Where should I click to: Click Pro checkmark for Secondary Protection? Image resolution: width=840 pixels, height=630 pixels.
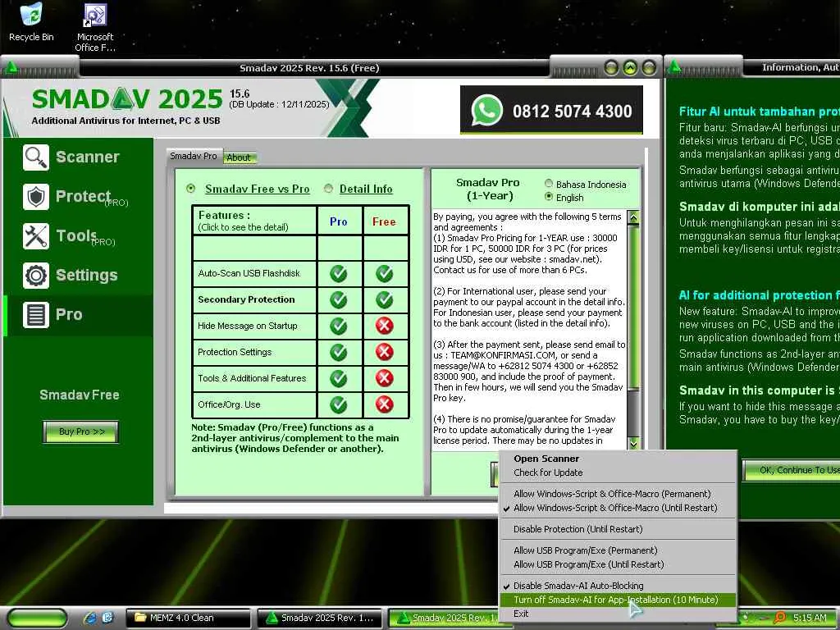click(x=338, y=299)
